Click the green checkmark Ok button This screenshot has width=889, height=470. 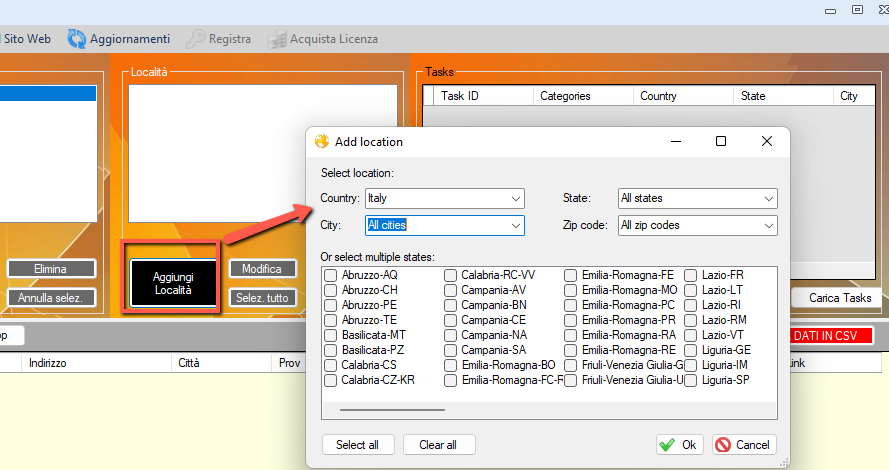tap(680, 445)
